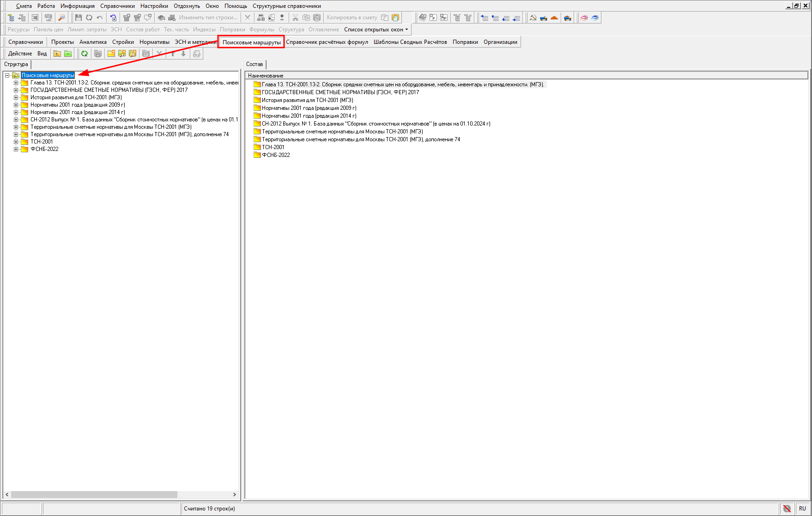
Task: Select ФСНБ-2022 folder in the Состав list
Action: coord(276,155)
